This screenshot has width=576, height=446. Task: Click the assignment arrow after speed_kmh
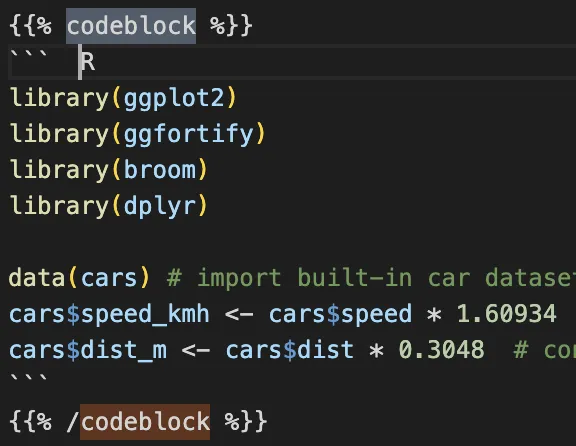[239, 315]
